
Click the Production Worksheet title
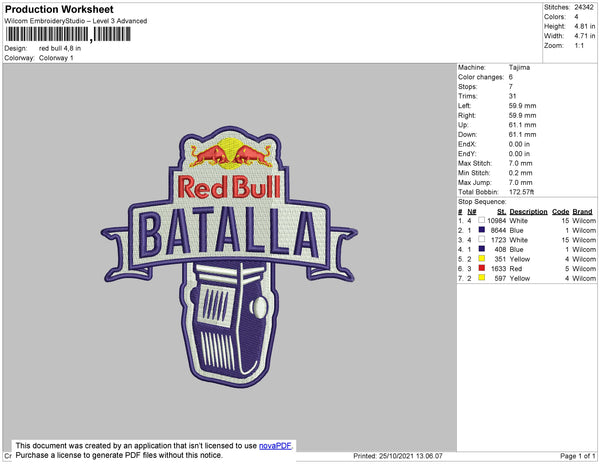[x=59, y=10]
